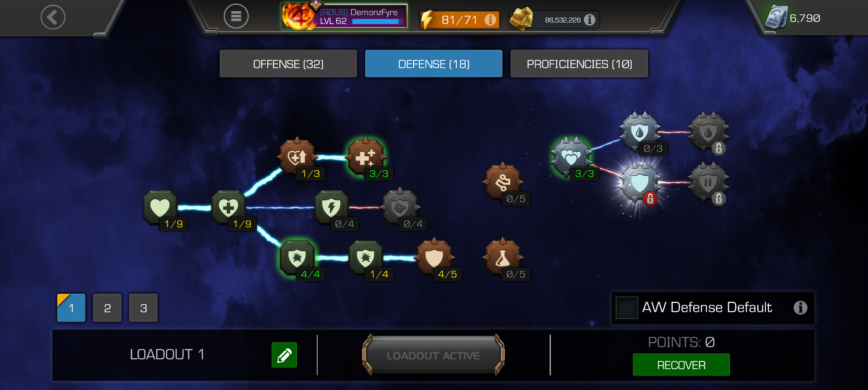Open the hamburger menu
The width and height of the screenshot is (868, 390).
coord(236,17)
